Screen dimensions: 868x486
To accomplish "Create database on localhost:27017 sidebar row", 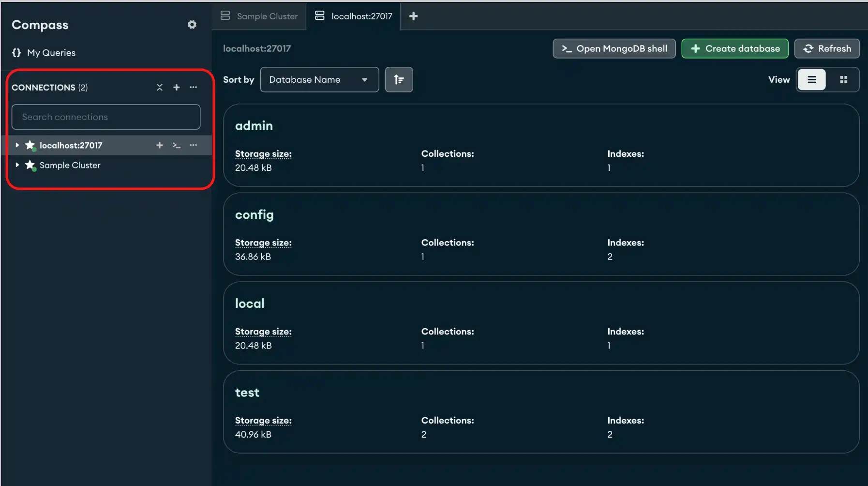I will point(160,145).
